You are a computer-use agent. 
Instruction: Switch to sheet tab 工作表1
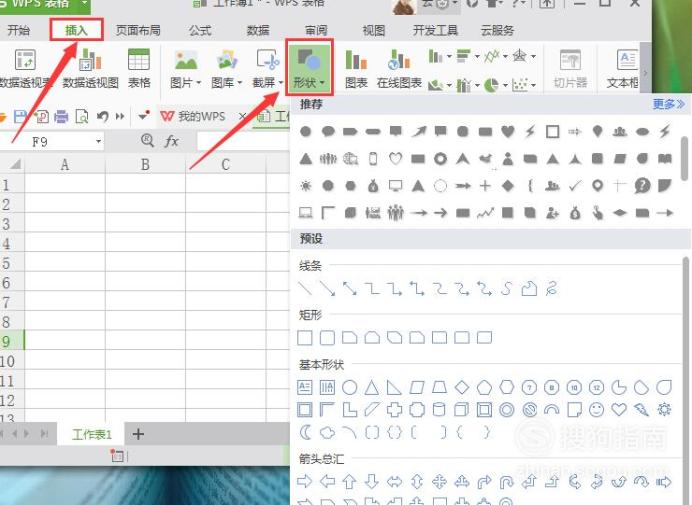91,434
